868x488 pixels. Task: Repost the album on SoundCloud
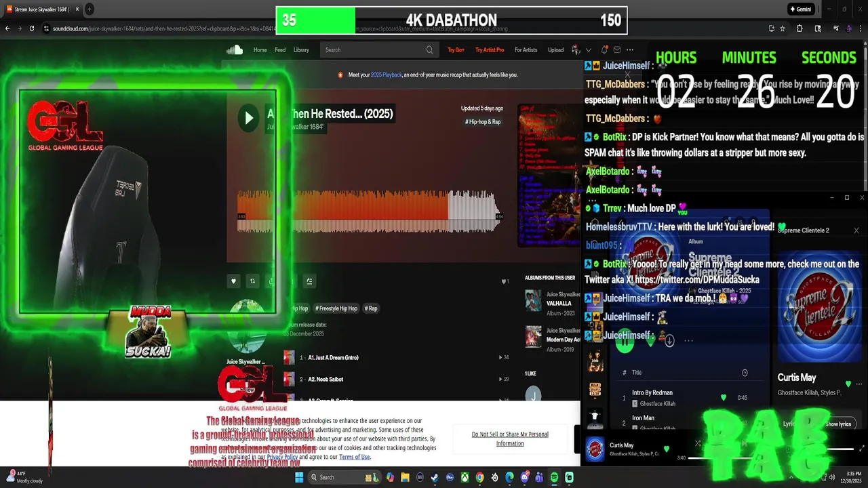tap(252, 281)
